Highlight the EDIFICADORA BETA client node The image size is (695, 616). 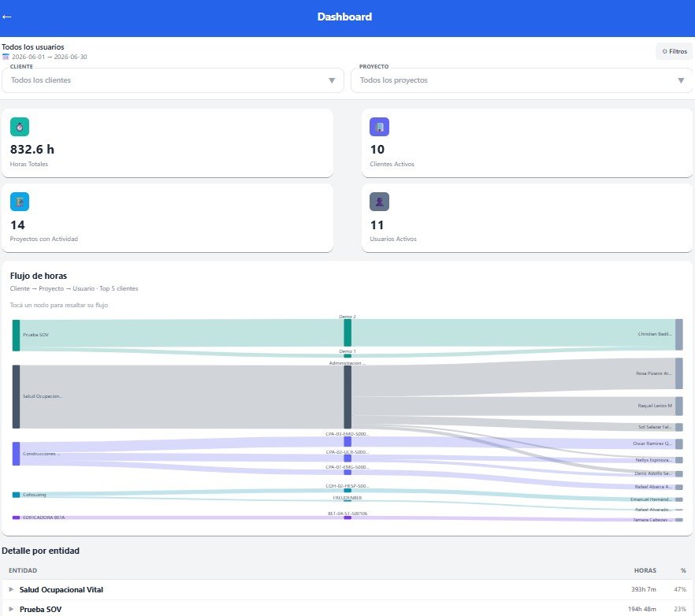(x=16, y=518)
